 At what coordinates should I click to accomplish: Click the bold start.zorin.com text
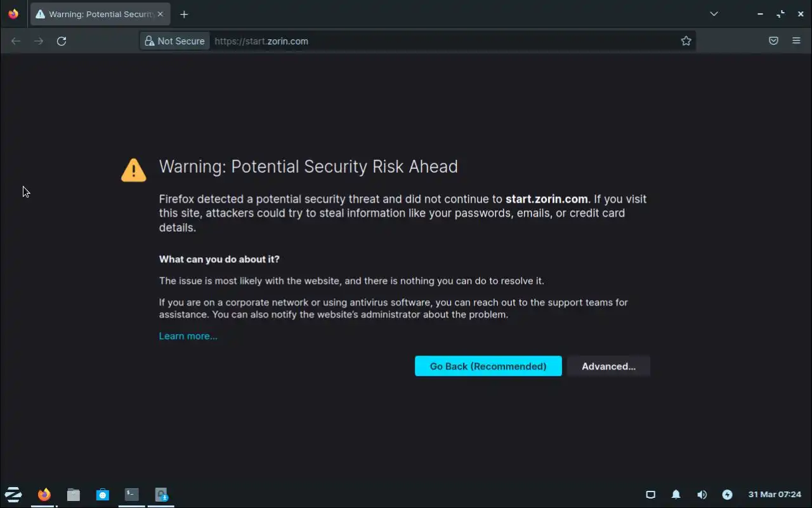tap(546, 199)
